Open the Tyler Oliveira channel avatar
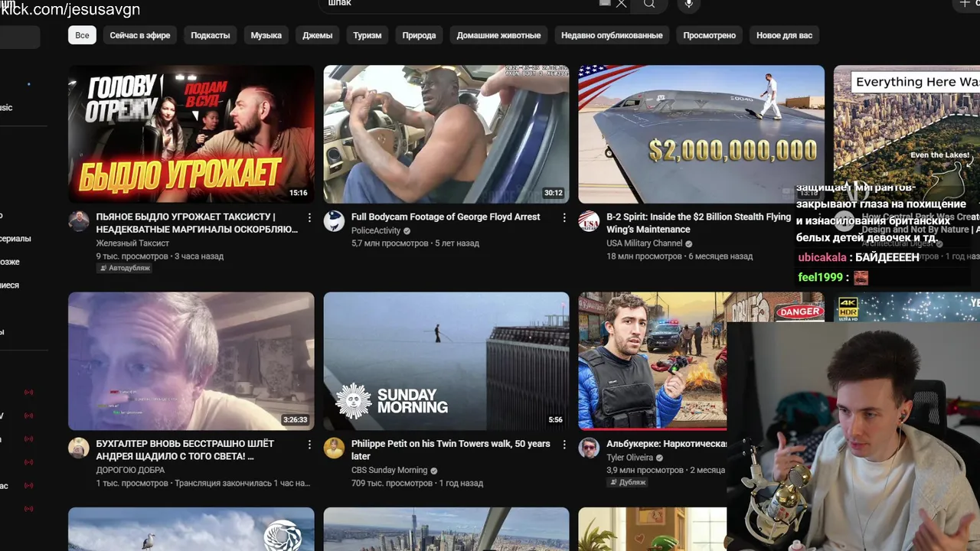This screenshot has width=980, height=551. (589, 448)
